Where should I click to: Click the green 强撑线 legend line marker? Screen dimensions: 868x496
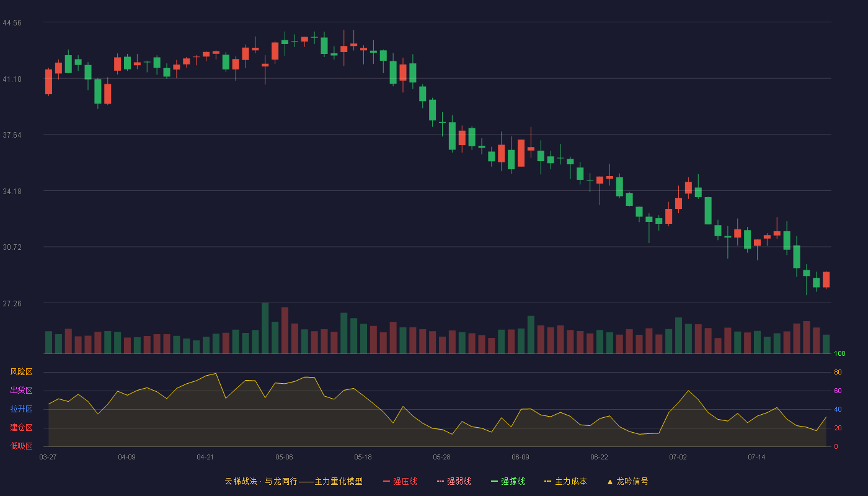pos(494,481)
